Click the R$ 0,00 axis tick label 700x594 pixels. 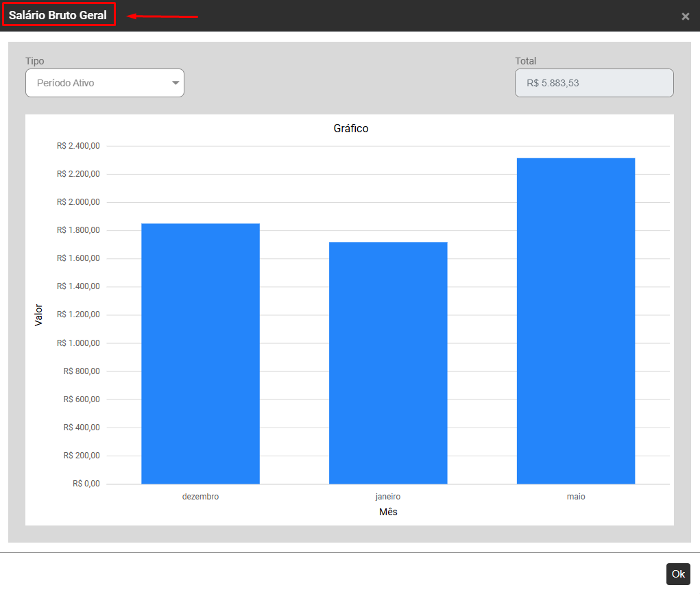point(86,484)
